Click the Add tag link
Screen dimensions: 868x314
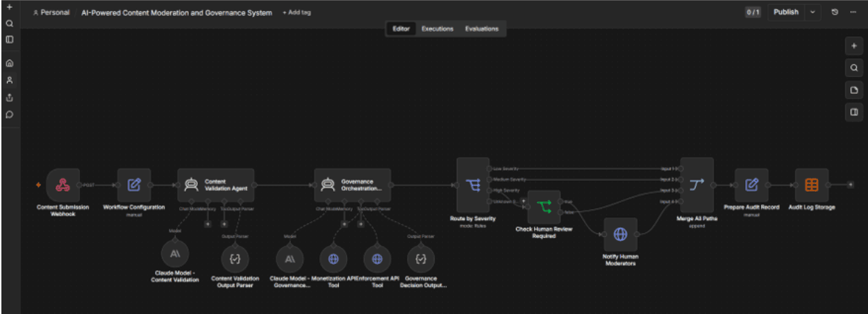[297, 13]
